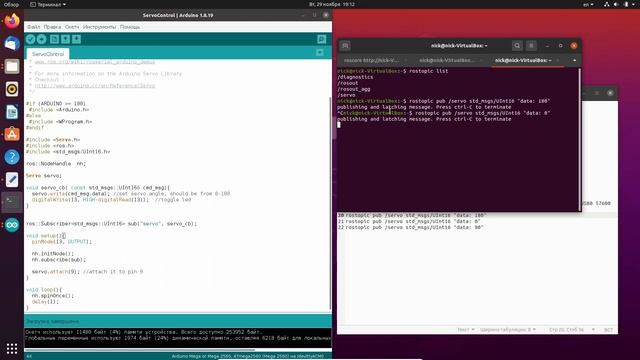Open the Ширина табуляции dropdown in text editor
This screenshot has width=640, height=360.
pyautogui.click(x=508, y=329)
